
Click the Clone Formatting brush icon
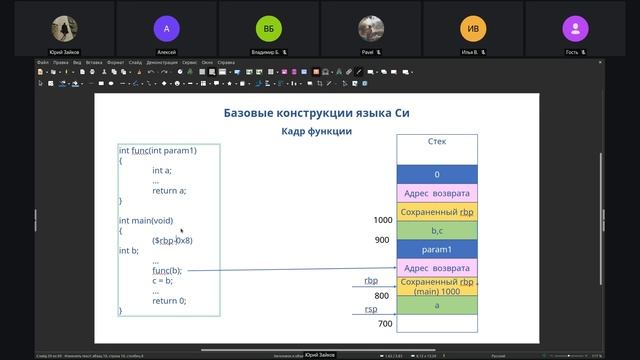coord(139,72)
